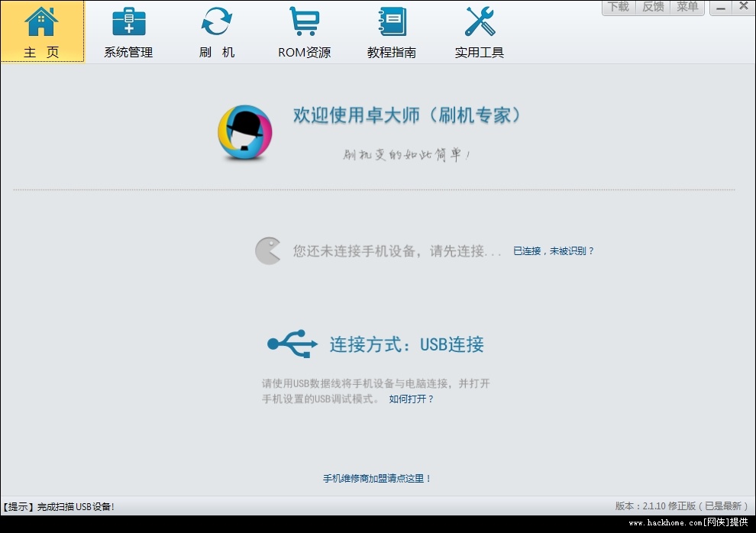This screenshot has width=756, height=533.
Task: Click the 如何打开？ help link
Action: (412, 399)
